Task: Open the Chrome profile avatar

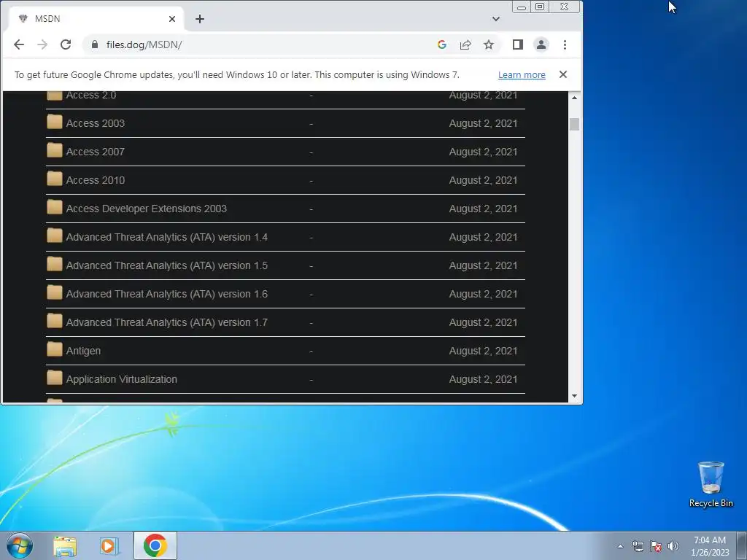Action: point(541,44)
